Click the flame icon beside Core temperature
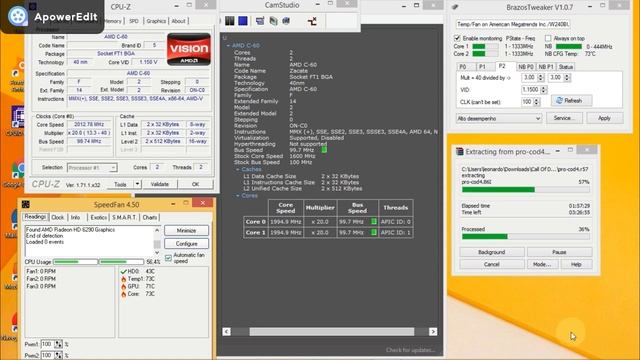Screen dimensions: 640x360 tap(123, 294)
